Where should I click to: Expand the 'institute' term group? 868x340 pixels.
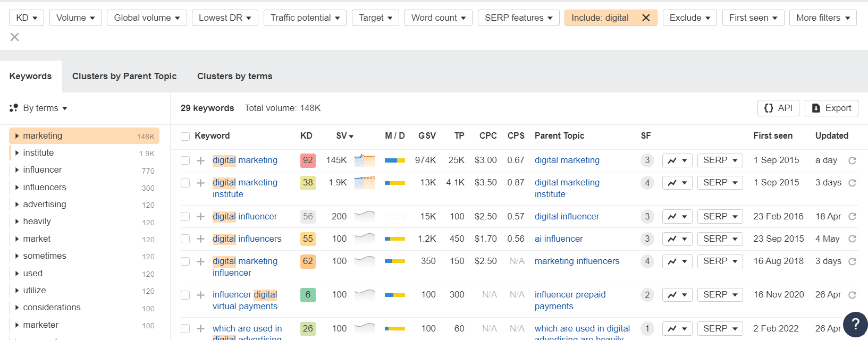click(17, 153)
